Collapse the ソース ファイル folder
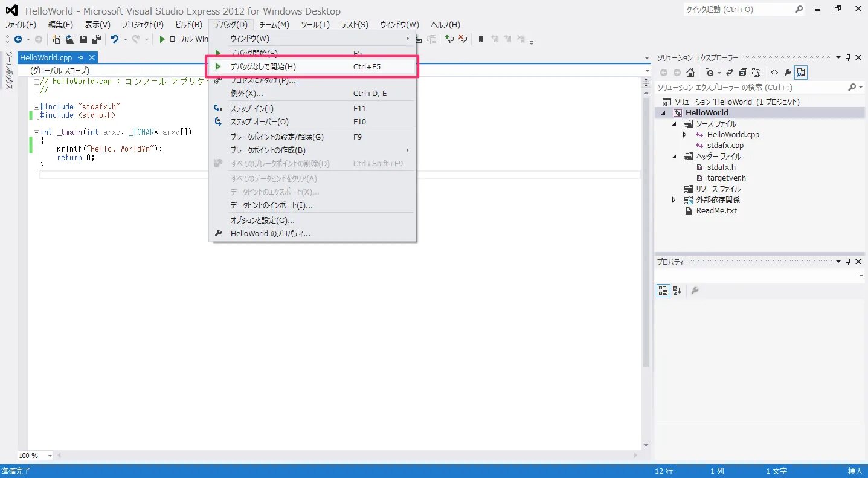Screen dimensions: 868x478 point(675,124)
